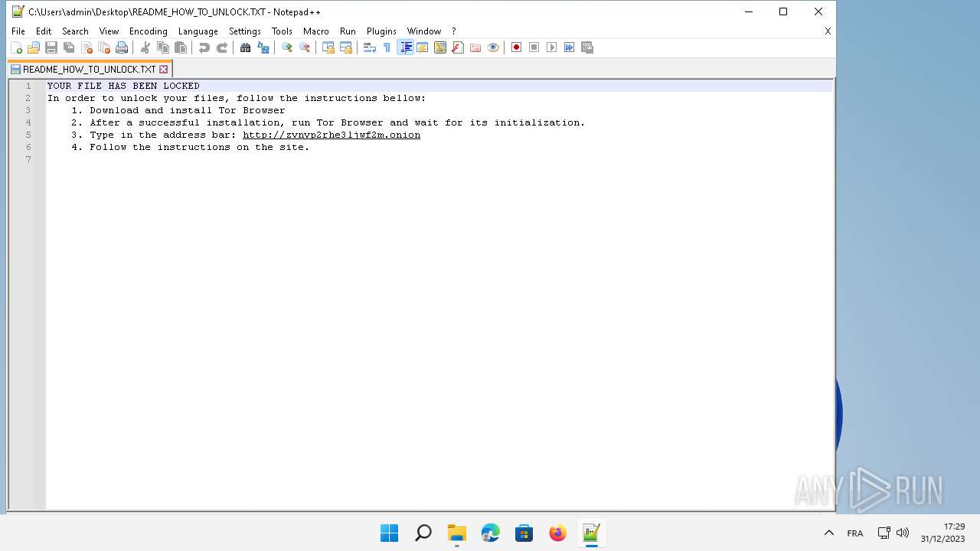Click the macro Playback icon

[552, 47]
